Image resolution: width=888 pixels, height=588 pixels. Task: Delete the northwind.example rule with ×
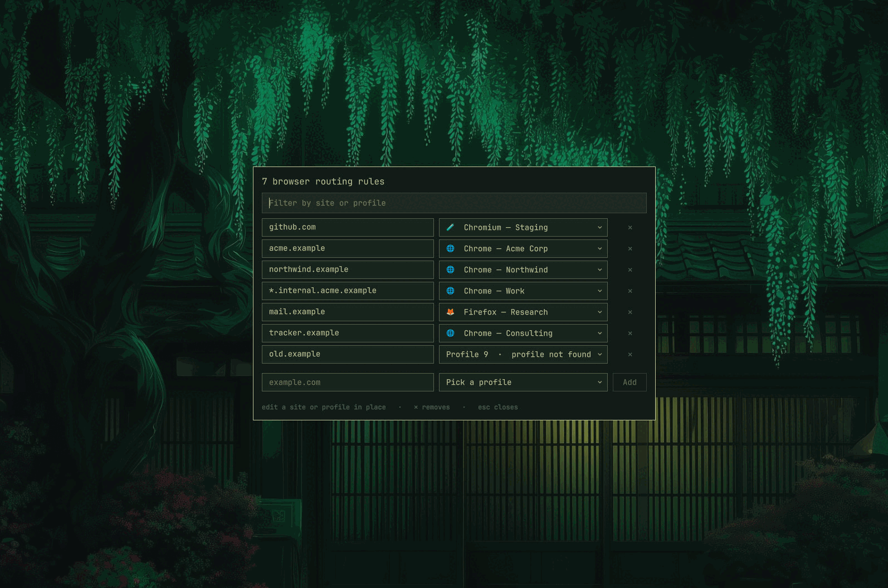(630, 270)
